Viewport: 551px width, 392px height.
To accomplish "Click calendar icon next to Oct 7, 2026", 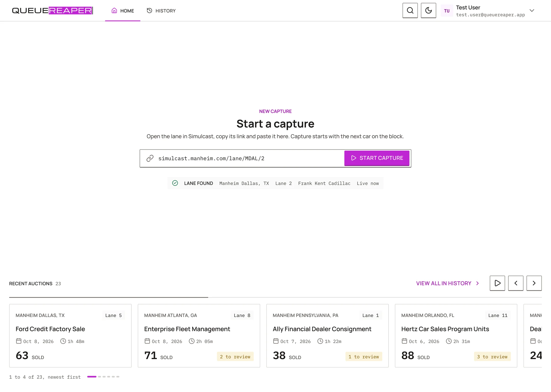I will pyautogui.click(x=276, y=341).
